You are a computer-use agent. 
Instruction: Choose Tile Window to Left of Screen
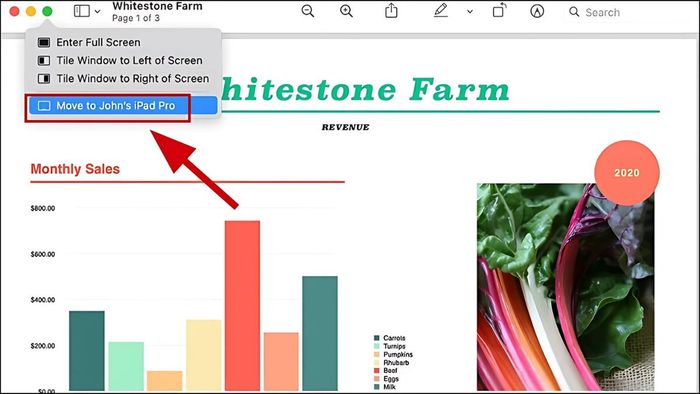123,60
